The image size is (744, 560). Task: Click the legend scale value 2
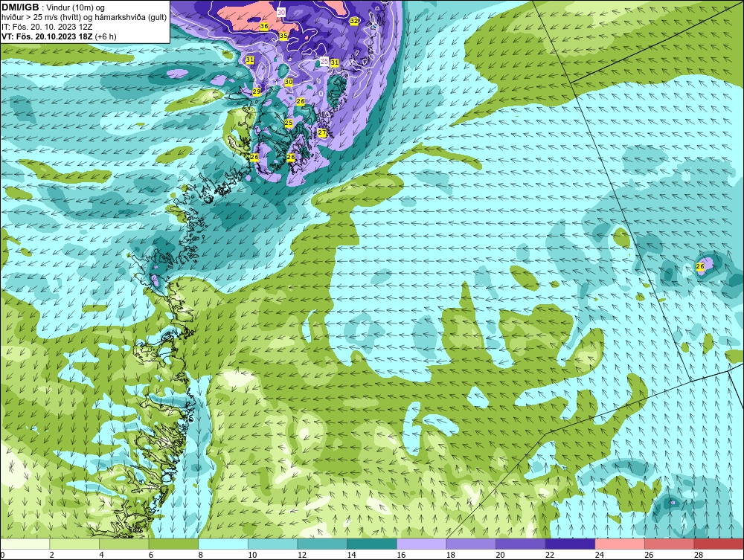tap(52, 555)
